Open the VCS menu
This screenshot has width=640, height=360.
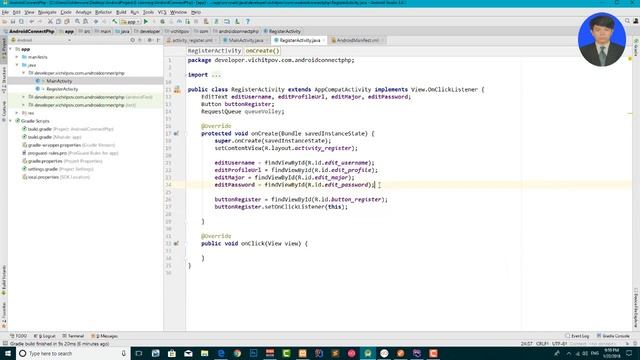162,12
